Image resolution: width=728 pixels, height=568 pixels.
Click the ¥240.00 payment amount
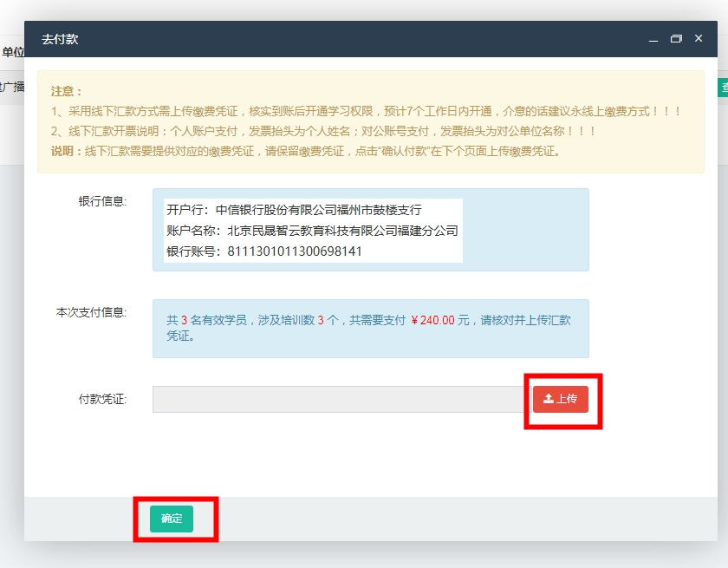coord(432,320)
